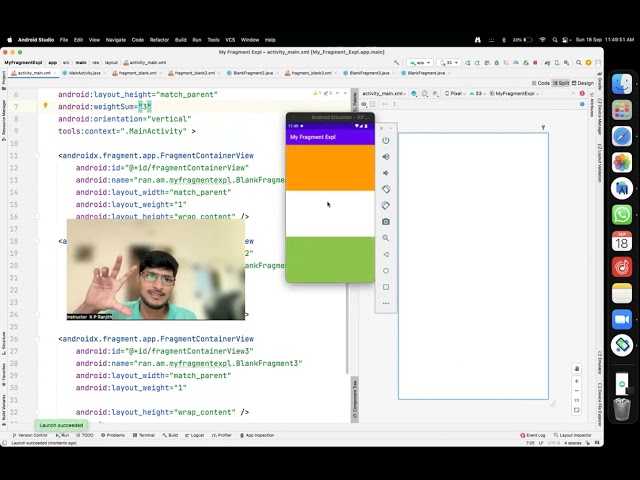
Task: Open the app run configuration dropdown
Action: 420,62
